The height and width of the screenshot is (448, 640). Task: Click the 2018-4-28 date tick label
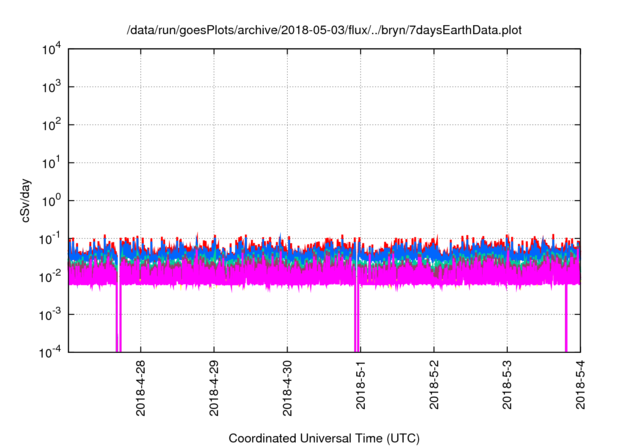coord(140,388)
